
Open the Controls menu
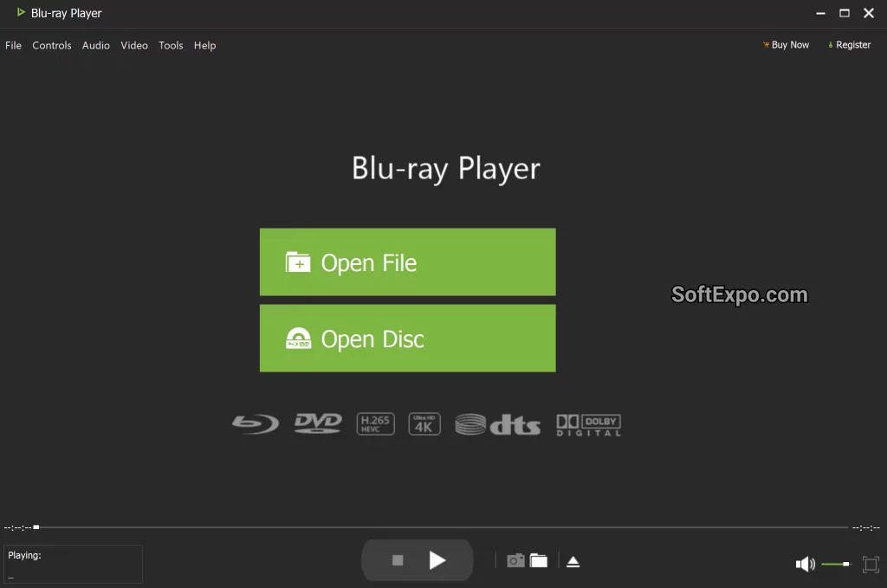pos(52,45)
